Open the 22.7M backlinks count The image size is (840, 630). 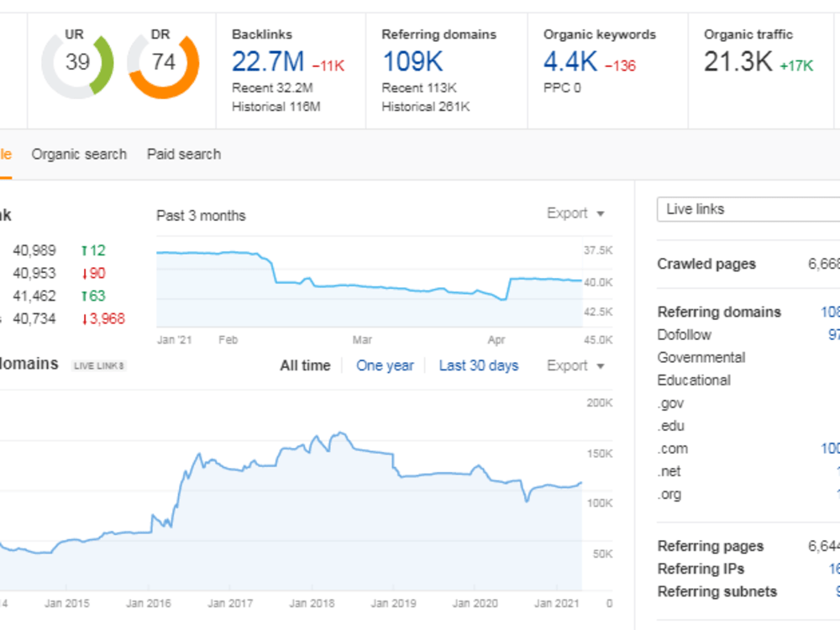coord(268,61)
